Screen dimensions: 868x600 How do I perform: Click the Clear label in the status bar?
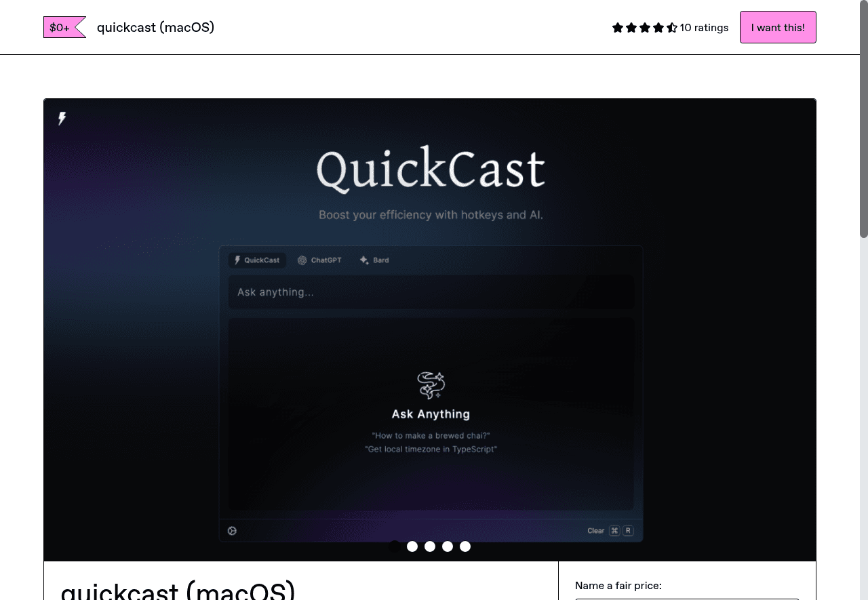(x=595, y=530)
